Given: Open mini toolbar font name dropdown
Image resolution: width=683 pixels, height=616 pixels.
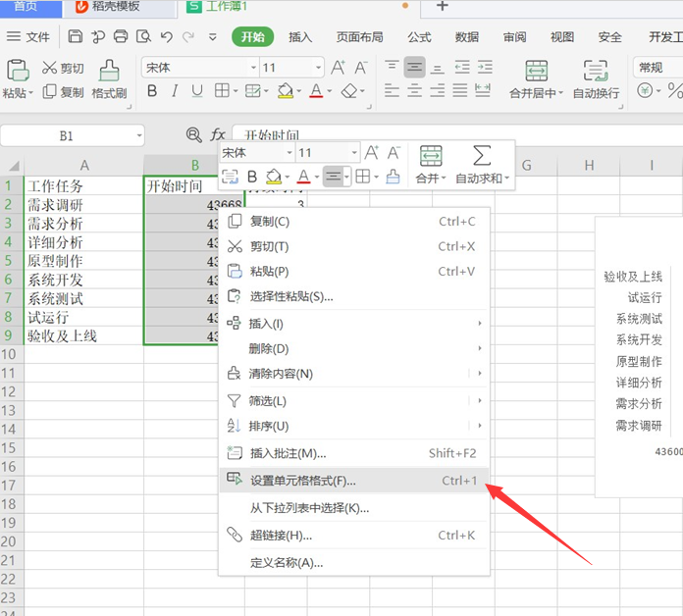Looking at the screenshot, I should click(289, 152).
